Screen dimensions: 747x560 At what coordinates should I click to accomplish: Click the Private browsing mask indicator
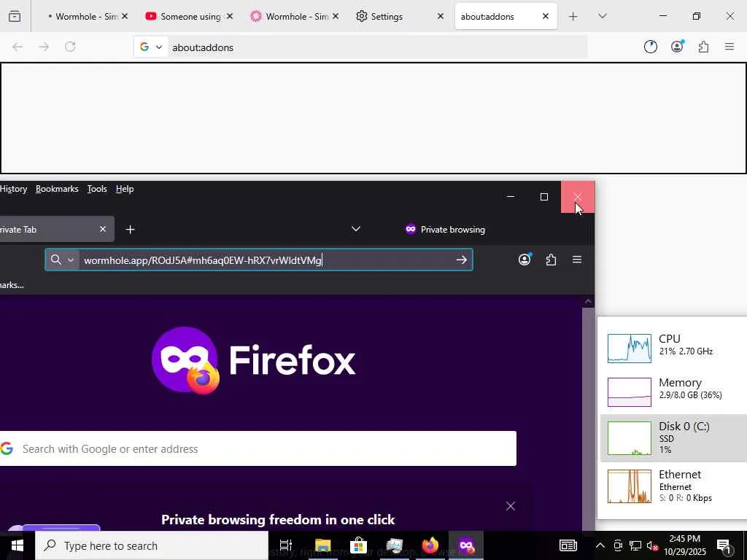coord(445,230)
